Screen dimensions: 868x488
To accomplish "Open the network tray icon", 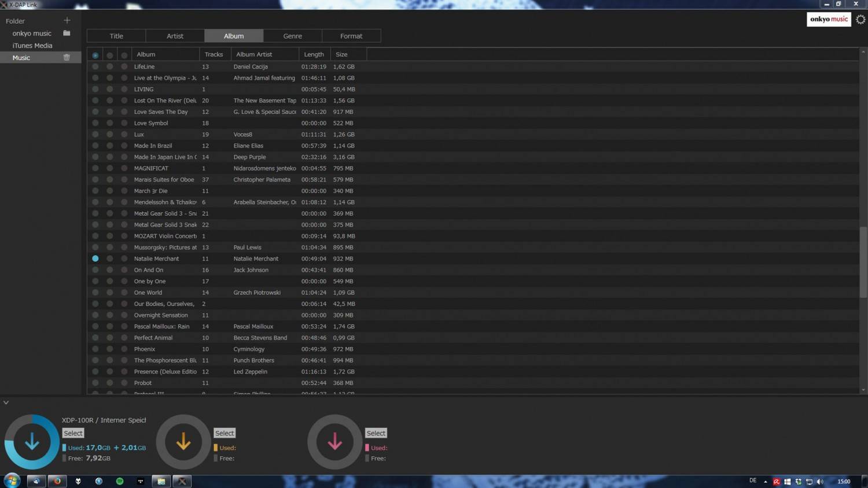I will (809, 481).
